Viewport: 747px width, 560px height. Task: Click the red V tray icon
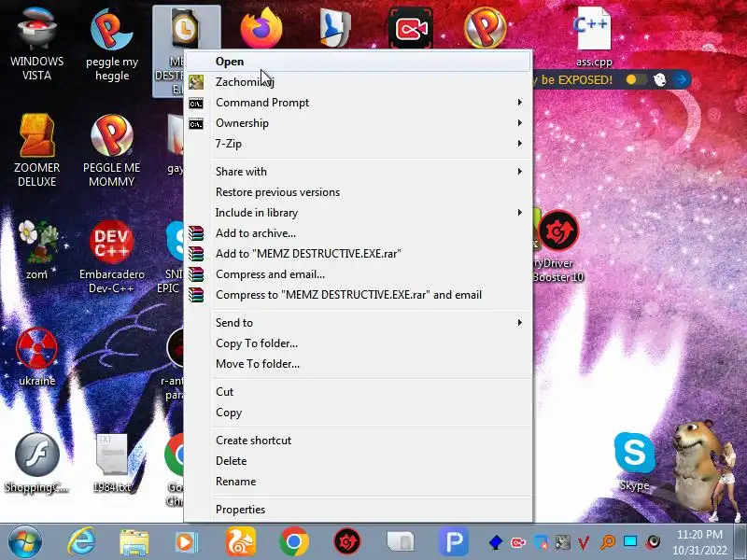click(585, 542)
